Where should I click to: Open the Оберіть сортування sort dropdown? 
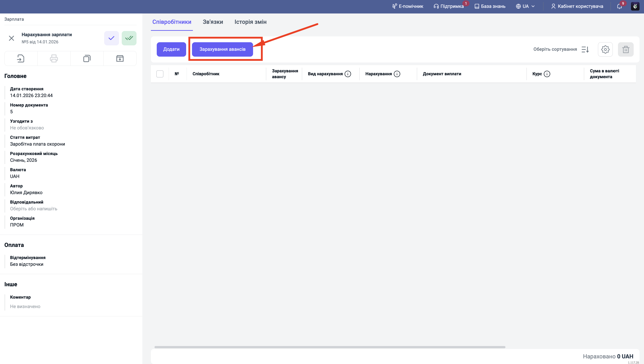(561, 49)
